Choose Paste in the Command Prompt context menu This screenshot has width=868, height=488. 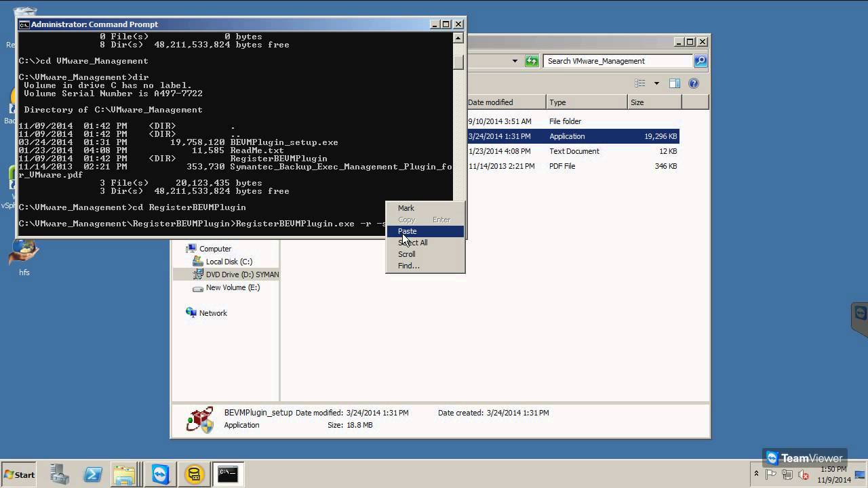pos(425,231)
